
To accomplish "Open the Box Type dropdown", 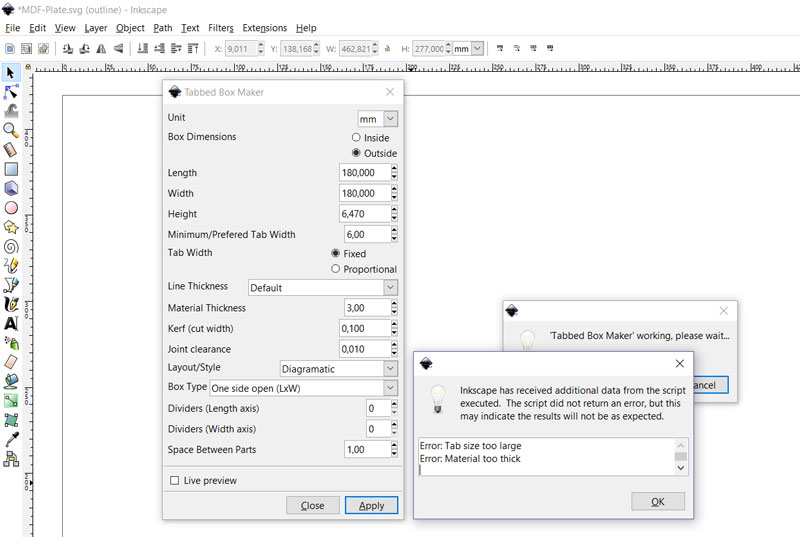I will (304, 388).
